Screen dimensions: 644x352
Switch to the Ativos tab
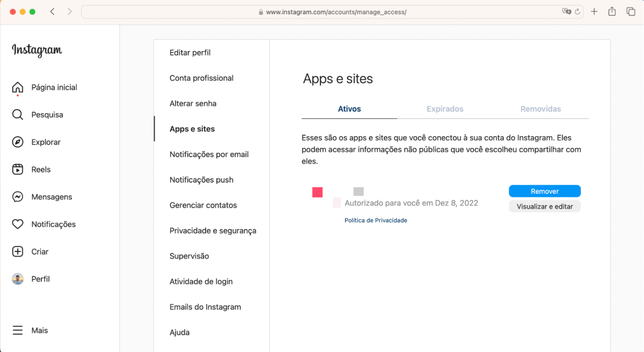[350, 109]
